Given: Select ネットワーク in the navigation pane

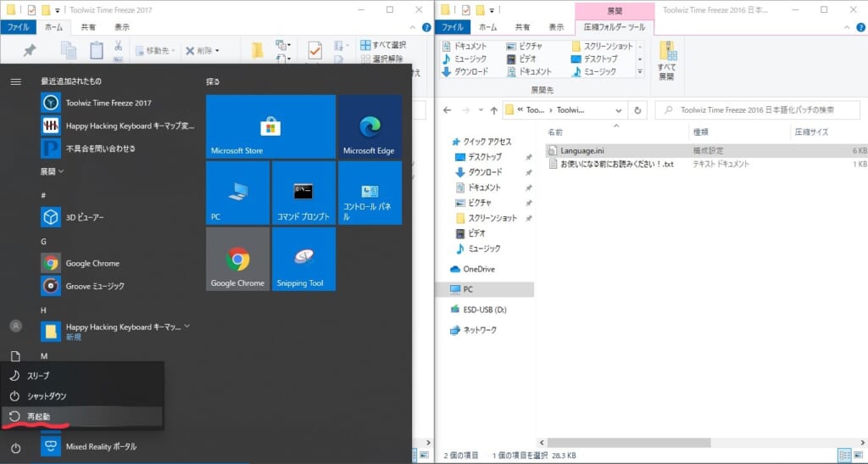Looking at the screenshot, I should (x=473, y=330).
